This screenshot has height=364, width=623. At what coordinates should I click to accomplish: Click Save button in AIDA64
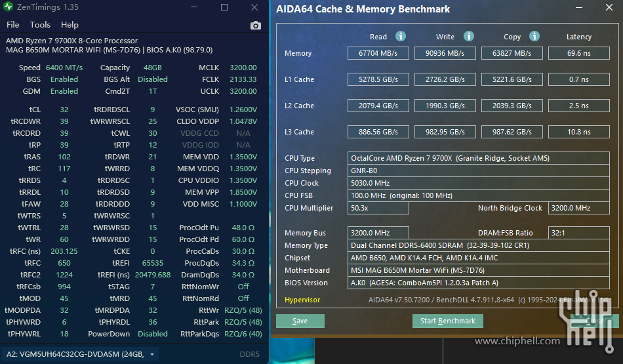300,321
